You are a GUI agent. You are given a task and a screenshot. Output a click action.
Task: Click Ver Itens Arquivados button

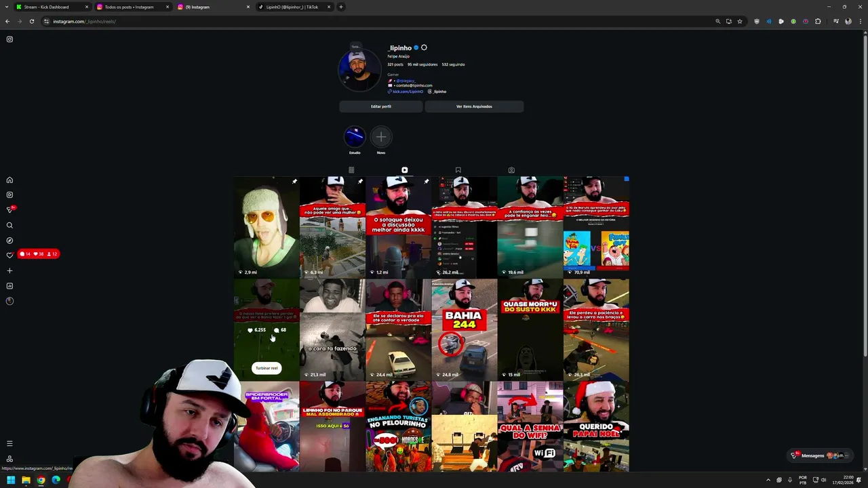474,106
